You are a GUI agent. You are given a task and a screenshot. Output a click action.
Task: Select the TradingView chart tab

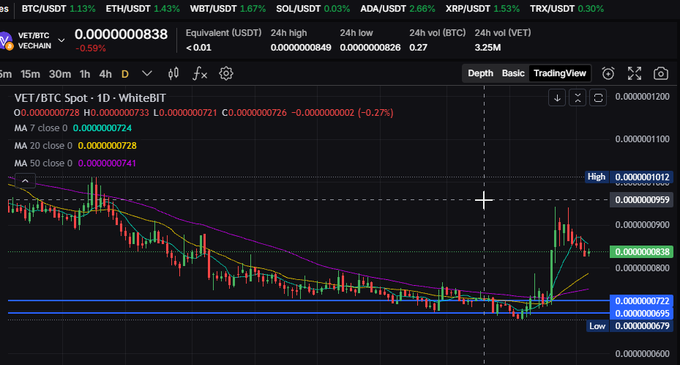tap(559, 73)
